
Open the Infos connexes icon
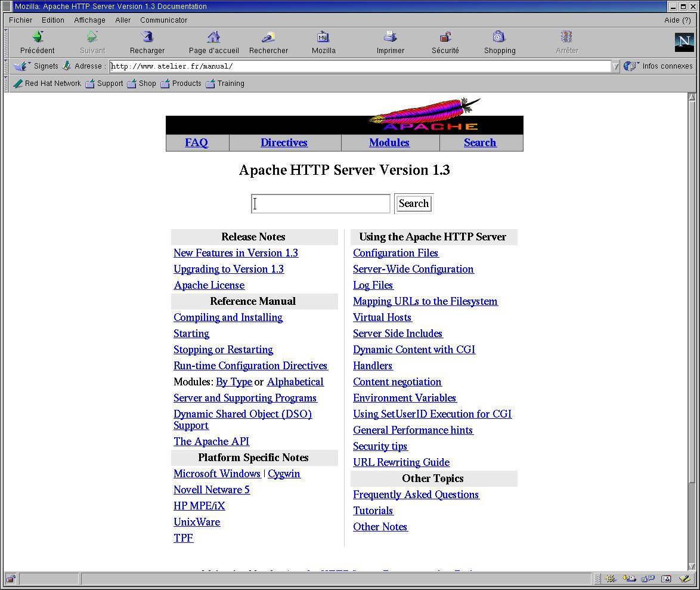(x=631, y=66)
